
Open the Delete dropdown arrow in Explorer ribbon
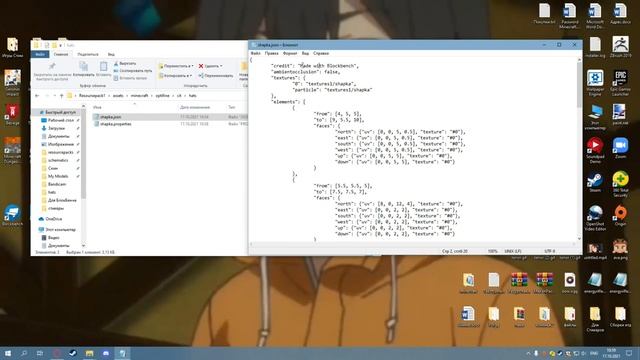coord(221,66)
